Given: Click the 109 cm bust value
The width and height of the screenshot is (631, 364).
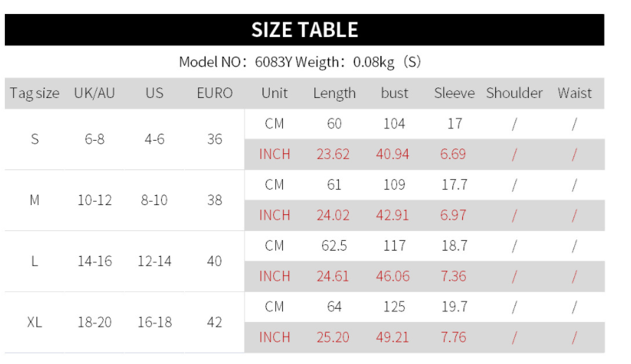Looking at the screenshot, I should (394, 185).
